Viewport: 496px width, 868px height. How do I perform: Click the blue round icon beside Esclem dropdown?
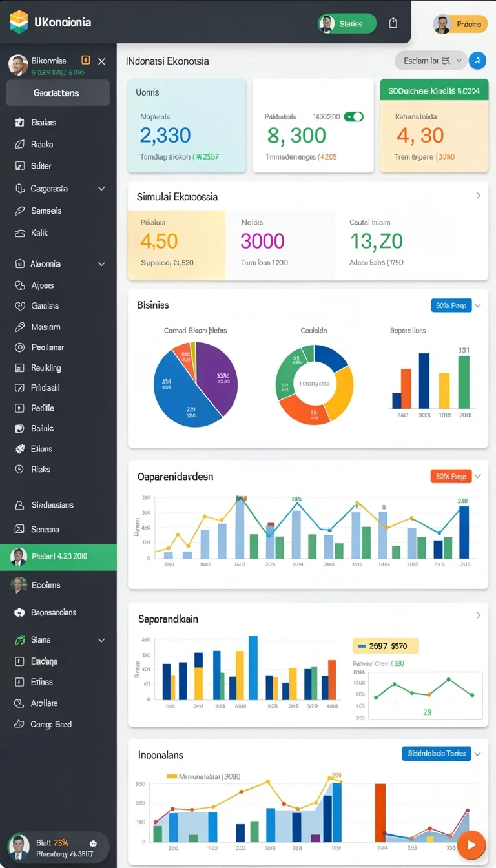coord(477,61)
